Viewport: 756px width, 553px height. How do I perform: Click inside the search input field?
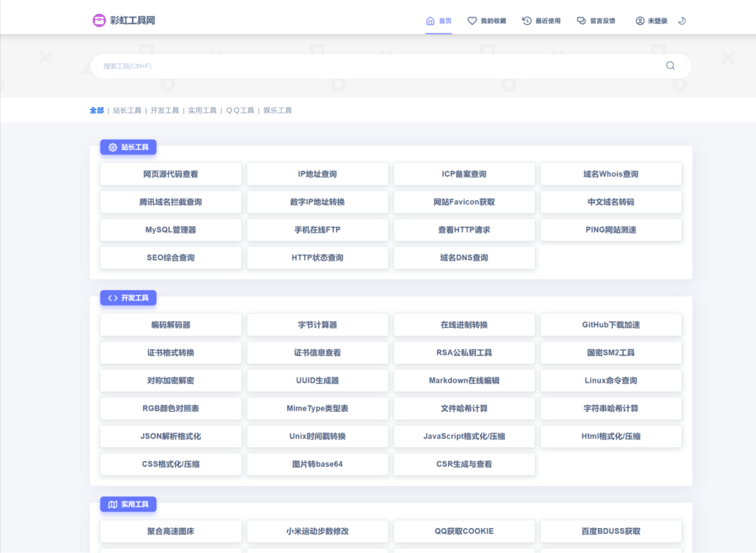(295, 66)
